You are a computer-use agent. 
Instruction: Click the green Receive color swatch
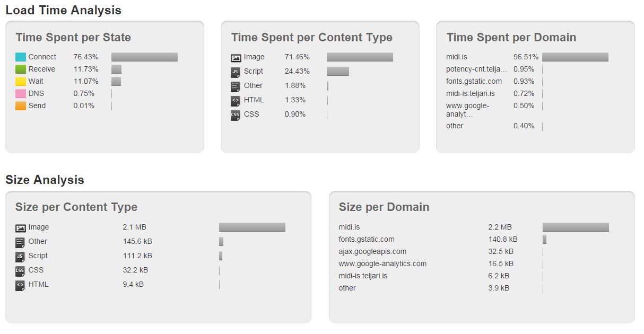[21, 69]
